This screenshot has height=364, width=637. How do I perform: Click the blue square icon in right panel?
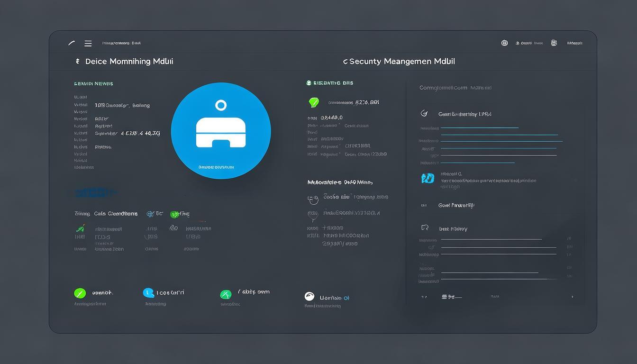[x=428, y=178]
